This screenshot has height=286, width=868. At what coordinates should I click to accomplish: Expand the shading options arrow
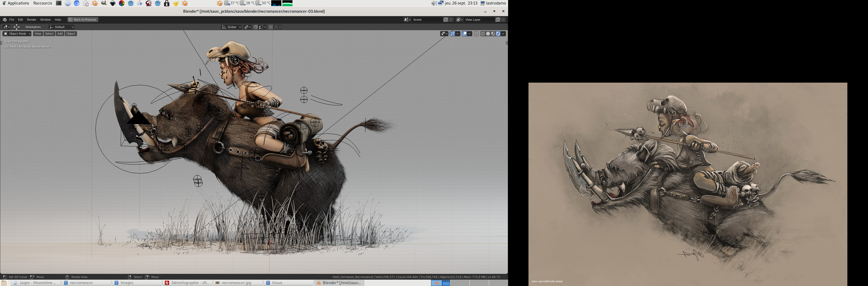(503, 34)
